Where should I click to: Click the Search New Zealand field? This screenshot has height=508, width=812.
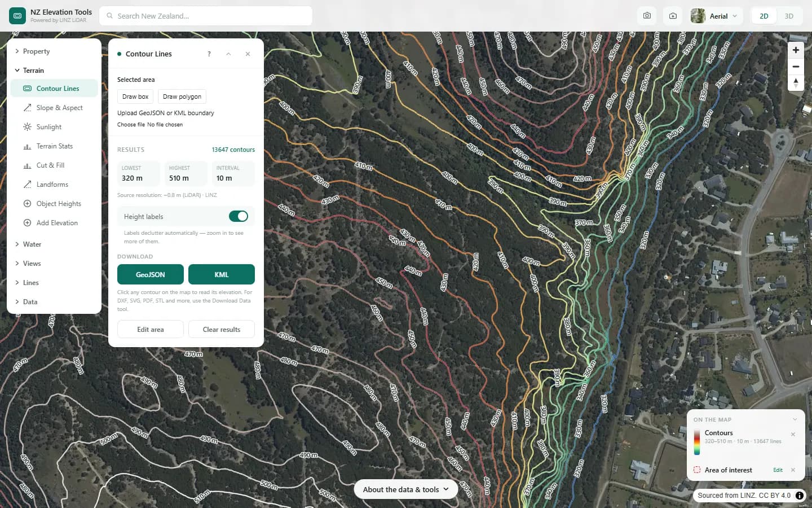206,16
